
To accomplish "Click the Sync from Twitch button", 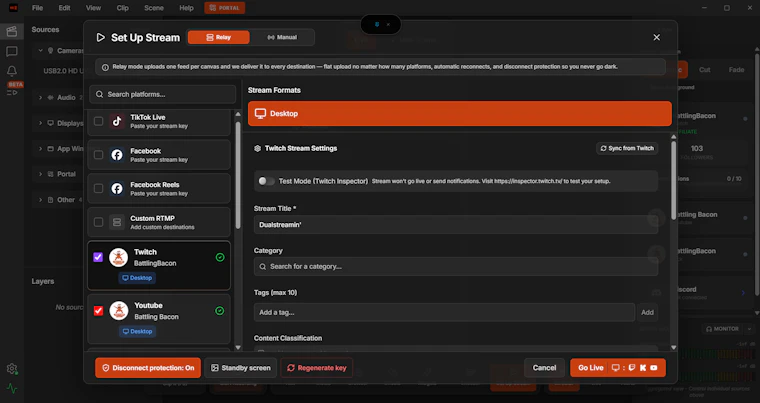I will pos(627,148).
